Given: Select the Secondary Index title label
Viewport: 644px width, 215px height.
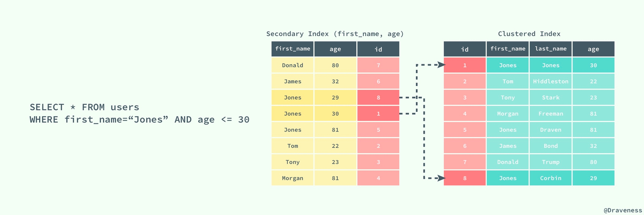Looking at the screenshot, I should pos(335,34).
